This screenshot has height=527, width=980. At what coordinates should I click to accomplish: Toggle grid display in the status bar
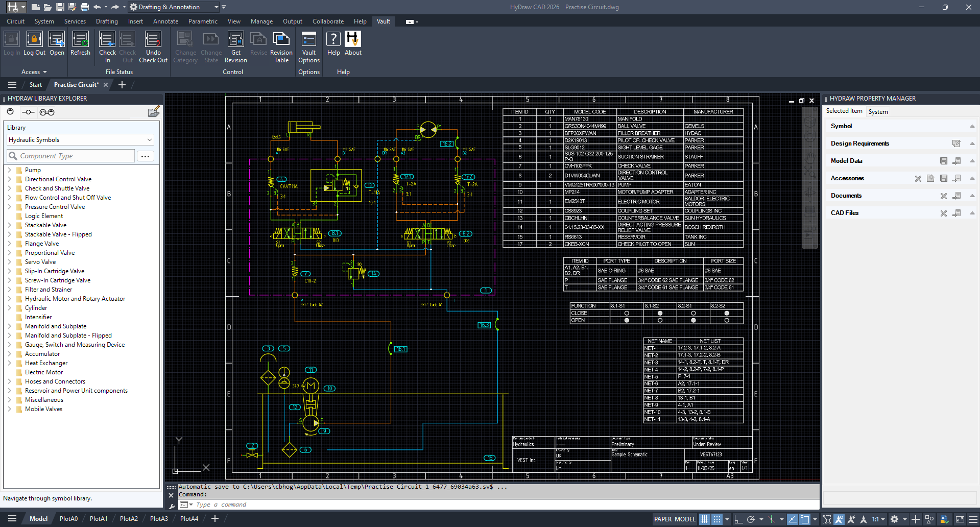(704, 519)
